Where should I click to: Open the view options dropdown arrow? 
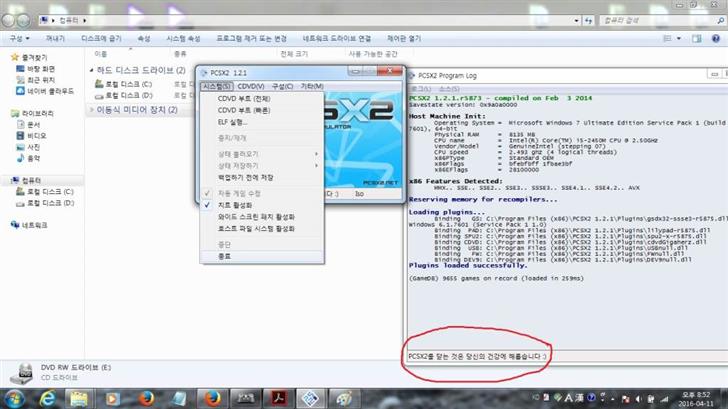(679, 39)
